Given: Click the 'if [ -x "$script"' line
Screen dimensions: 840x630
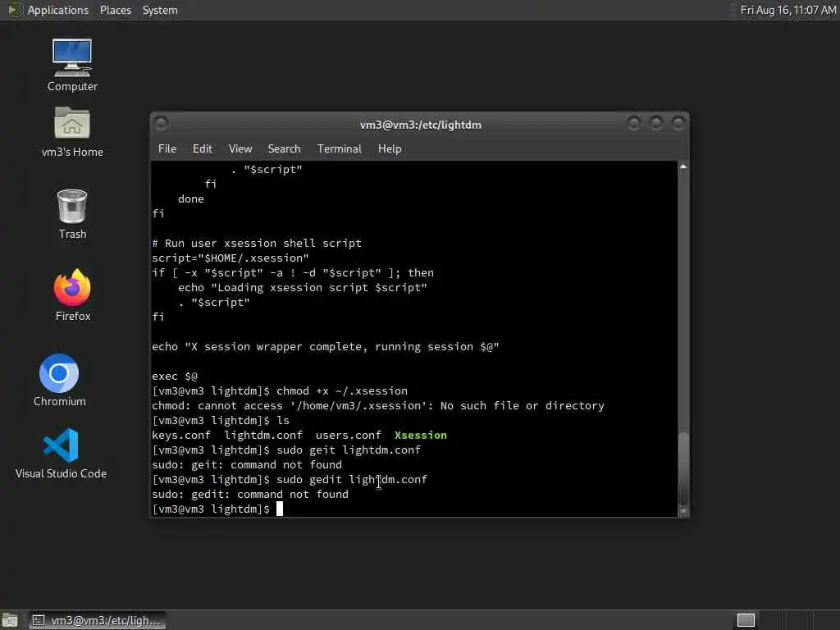Looking at the screenshot, I should coord(293,272).
